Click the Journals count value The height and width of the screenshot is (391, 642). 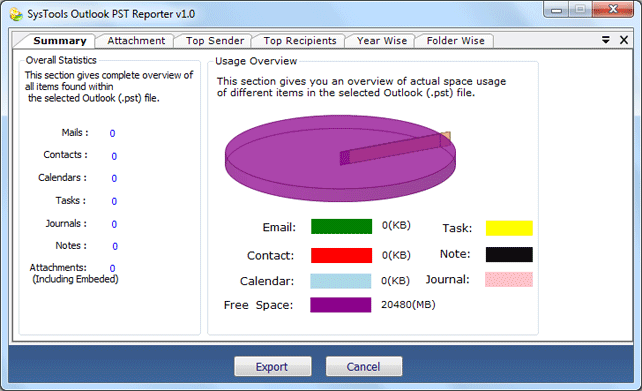(114, 224)
